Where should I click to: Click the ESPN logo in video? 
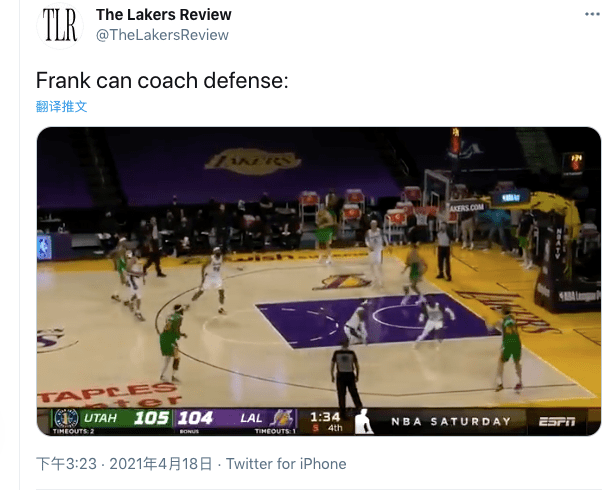click(x=557, y=421)
